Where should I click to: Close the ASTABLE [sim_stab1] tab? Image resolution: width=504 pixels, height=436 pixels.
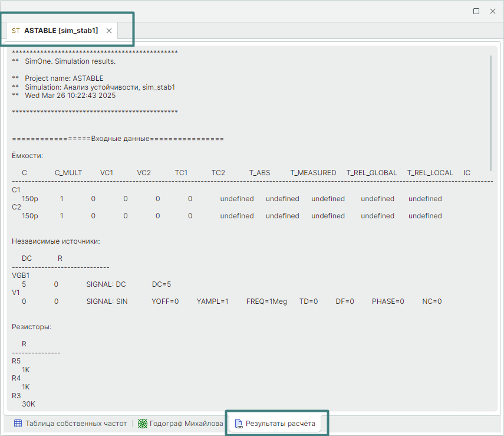109,31
